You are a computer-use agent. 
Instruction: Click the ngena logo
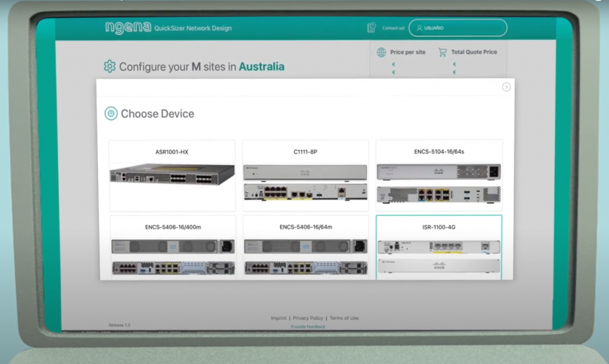click(x=128, y=27)
